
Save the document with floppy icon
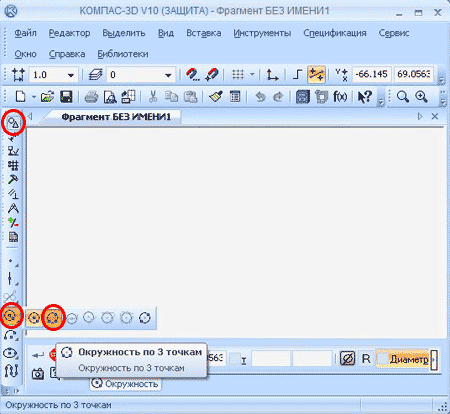point(66,97)
